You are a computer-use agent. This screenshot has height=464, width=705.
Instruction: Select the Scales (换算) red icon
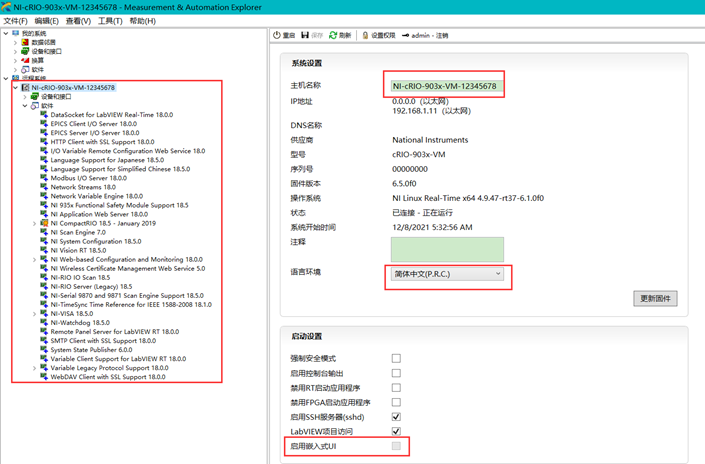click(25, 60)
